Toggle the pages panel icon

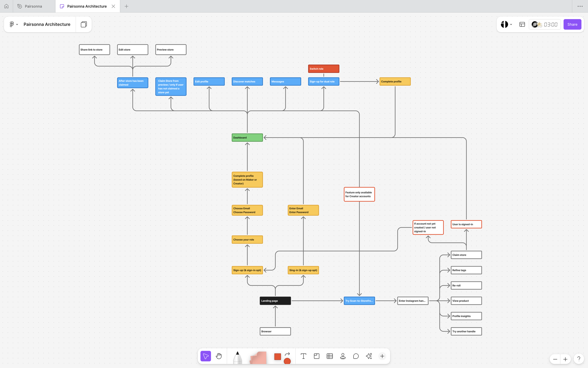pos(84,24)
